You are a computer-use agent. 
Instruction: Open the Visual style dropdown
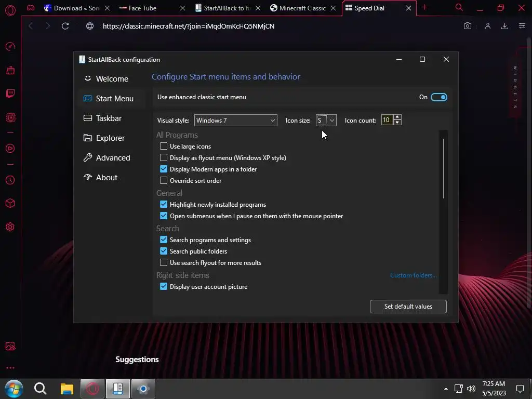tap(235, 121)
